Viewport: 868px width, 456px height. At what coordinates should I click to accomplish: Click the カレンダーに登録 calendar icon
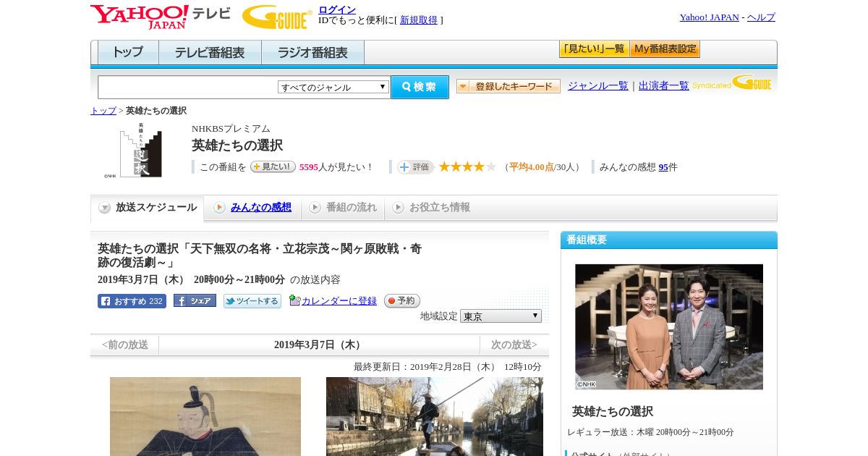tap(294, 300)
